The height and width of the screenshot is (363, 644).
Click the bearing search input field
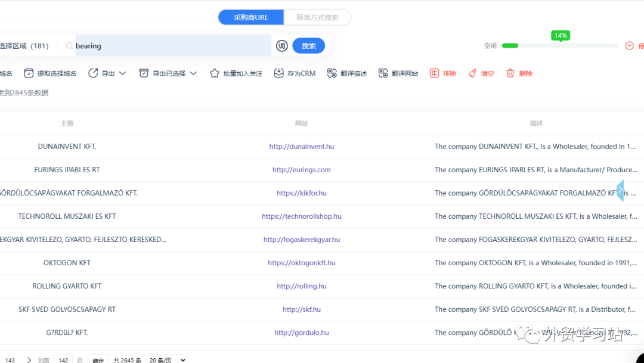[x=173, y=45]
